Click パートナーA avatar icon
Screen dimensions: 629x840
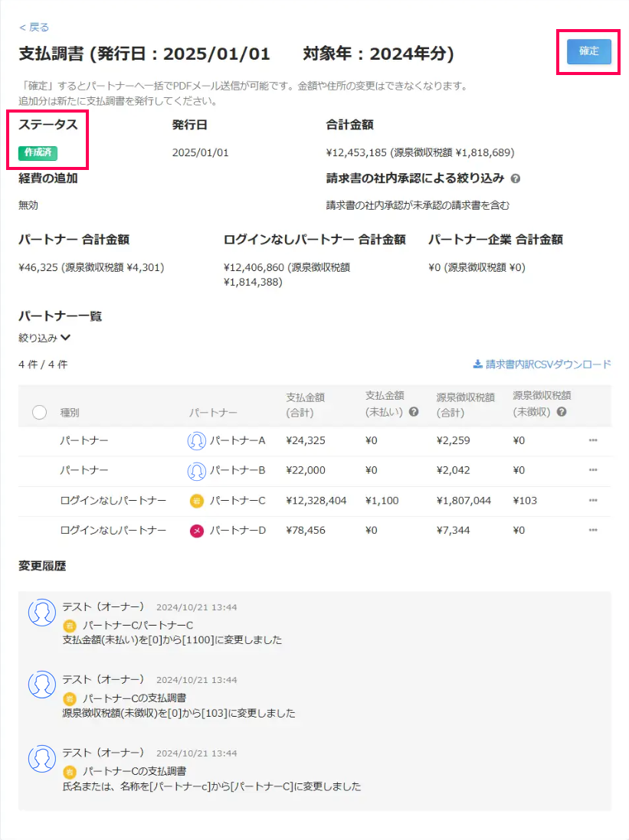[197, 441]
